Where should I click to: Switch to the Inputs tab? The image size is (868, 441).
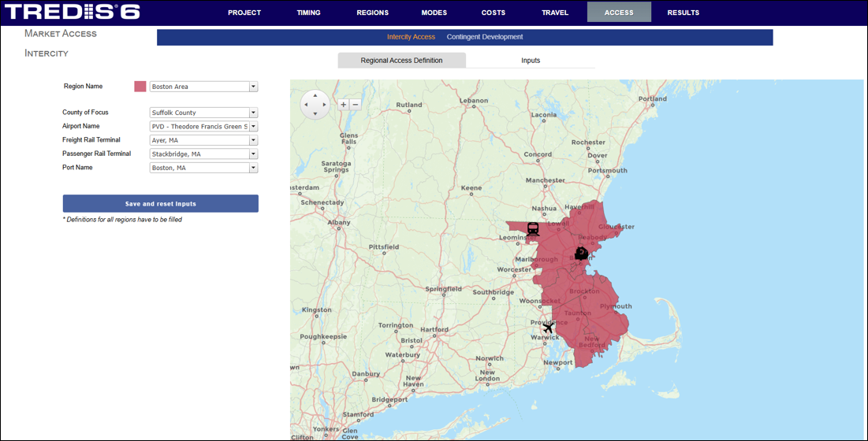[531, 61]
